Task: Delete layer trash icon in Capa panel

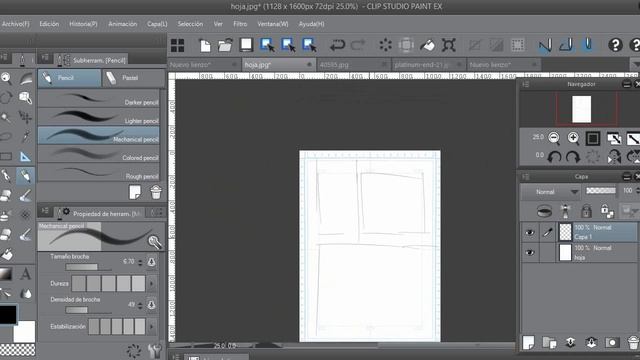Action: [x=633, y=342]
